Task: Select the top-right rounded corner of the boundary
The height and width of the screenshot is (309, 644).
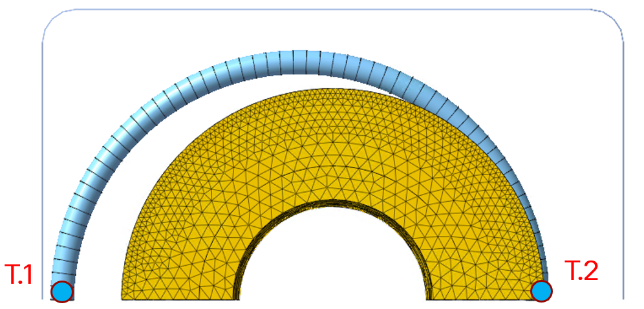Action: click(x=615, y=19)
